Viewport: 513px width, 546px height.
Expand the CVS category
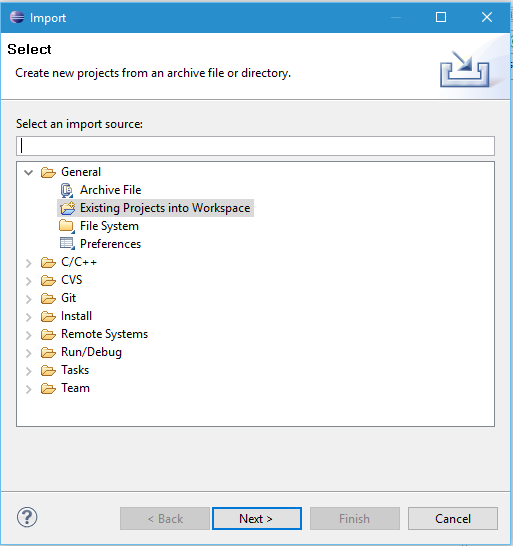click(29, 281)
